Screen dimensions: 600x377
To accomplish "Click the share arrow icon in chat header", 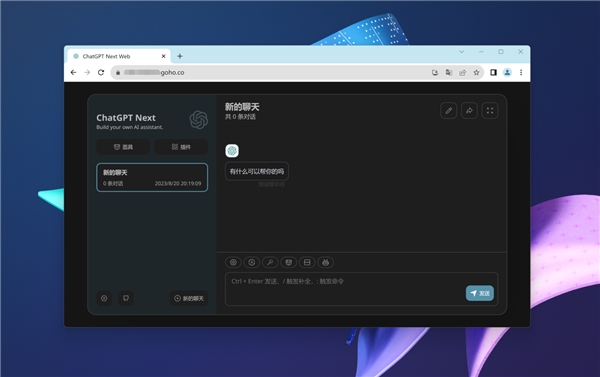I will (x=469, y=111).
